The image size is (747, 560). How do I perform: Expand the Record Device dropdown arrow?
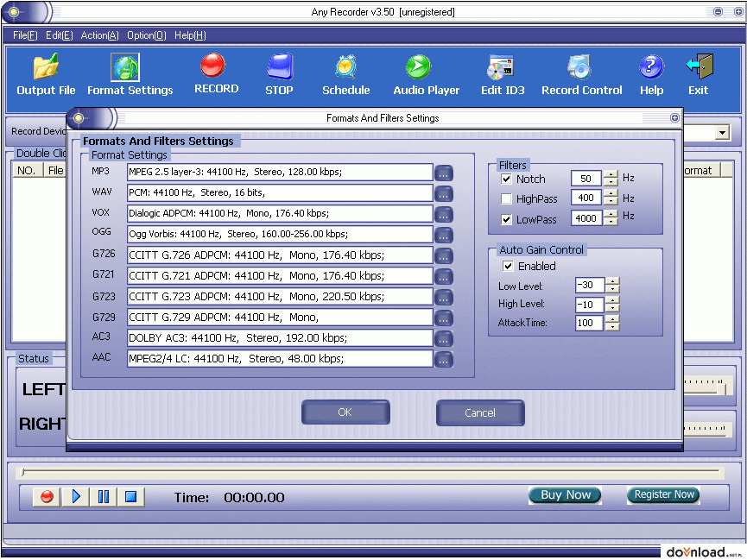coord(722,132)
